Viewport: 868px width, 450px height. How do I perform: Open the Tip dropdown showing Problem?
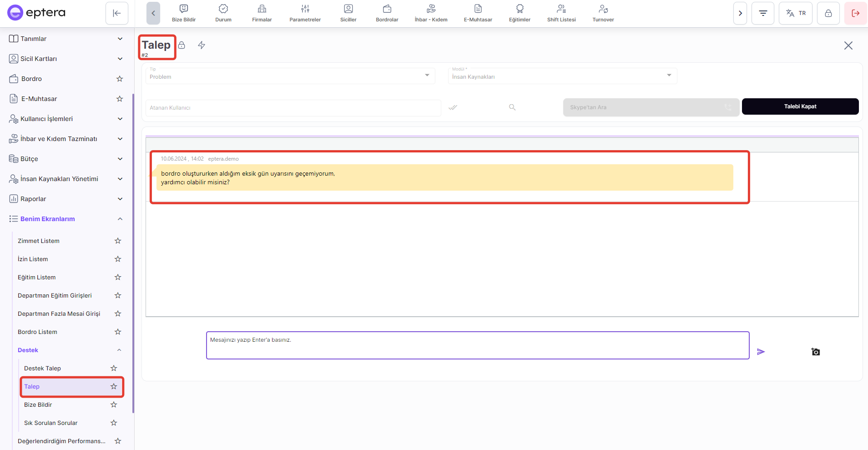[x=290, y=76]
